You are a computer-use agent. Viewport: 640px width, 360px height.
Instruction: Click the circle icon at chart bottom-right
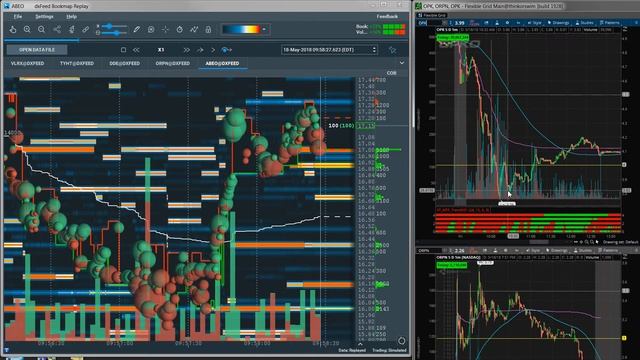(x=402, y=341)
